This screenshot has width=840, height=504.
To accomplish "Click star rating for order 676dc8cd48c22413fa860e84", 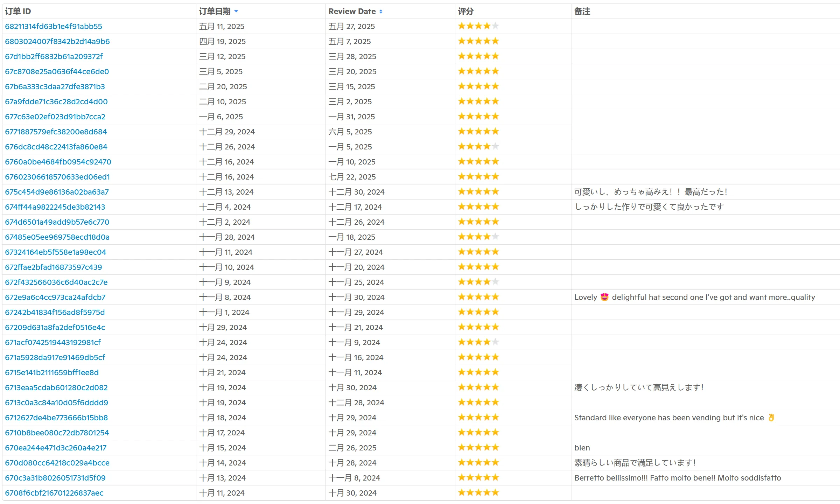I will [478, 147].
